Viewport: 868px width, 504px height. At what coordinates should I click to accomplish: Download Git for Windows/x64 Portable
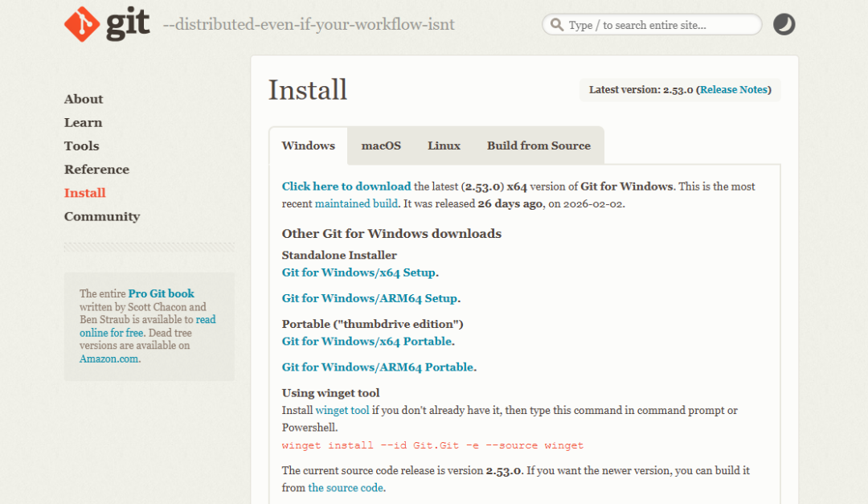tap(367, 341)
